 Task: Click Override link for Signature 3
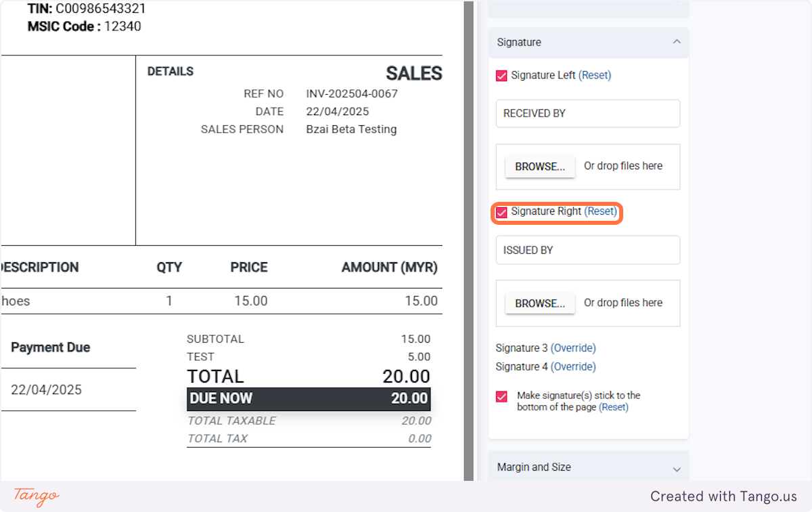click(573, 348)
